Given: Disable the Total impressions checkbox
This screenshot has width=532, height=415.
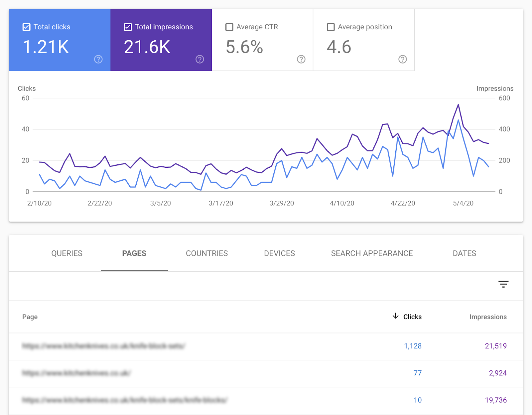Looking at the screenshot, I should (128, 27).
